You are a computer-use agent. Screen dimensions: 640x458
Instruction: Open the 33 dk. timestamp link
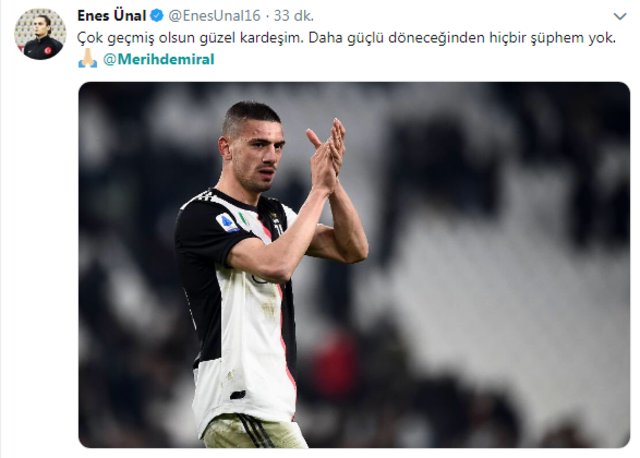[x=293, y=16]
